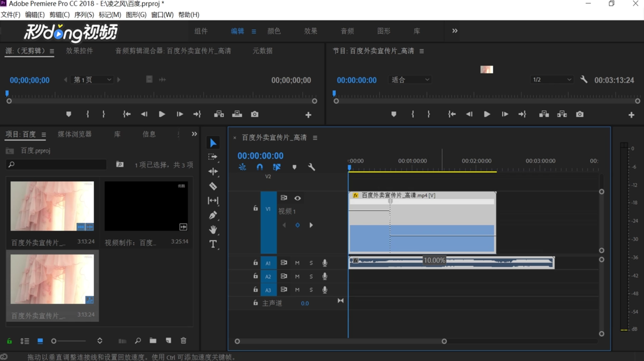Open button editor plus in Program monitor
Image resolution: width=644 pixels, height=361 pixels.
(631, 115)
